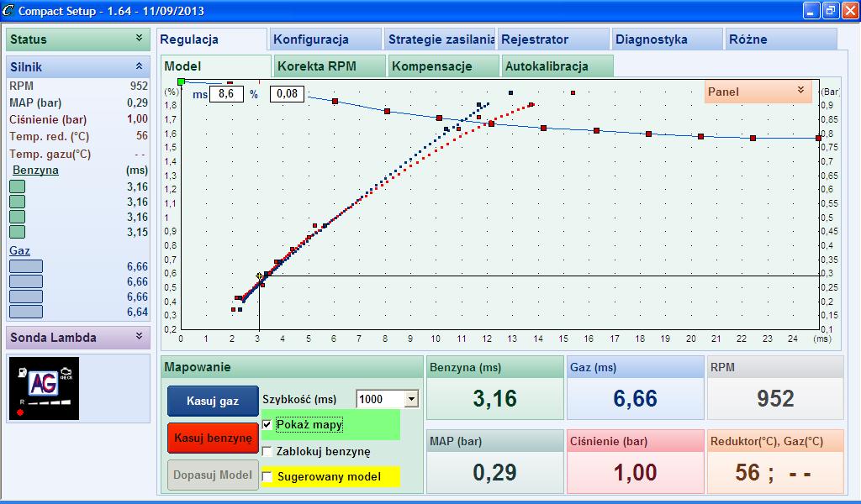Click the first green Benzyna injector indicator
The width and height of the screenshot is (861, 504).
coord(17,186)
